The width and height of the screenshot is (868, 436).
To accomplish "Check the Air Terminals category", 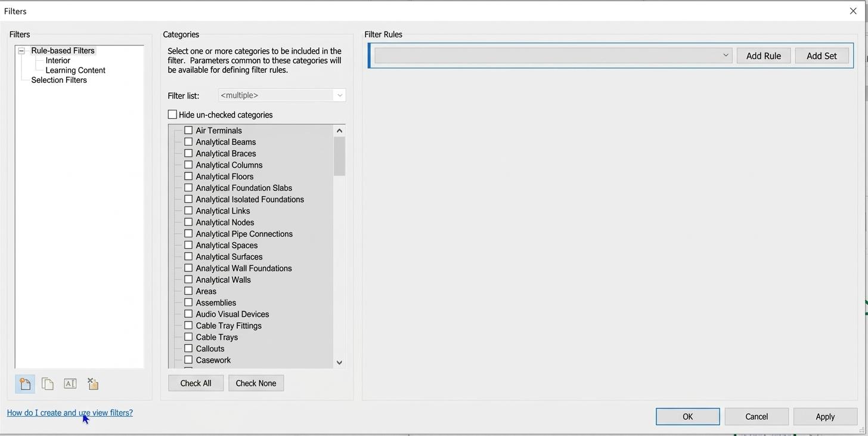I will 188,130.
